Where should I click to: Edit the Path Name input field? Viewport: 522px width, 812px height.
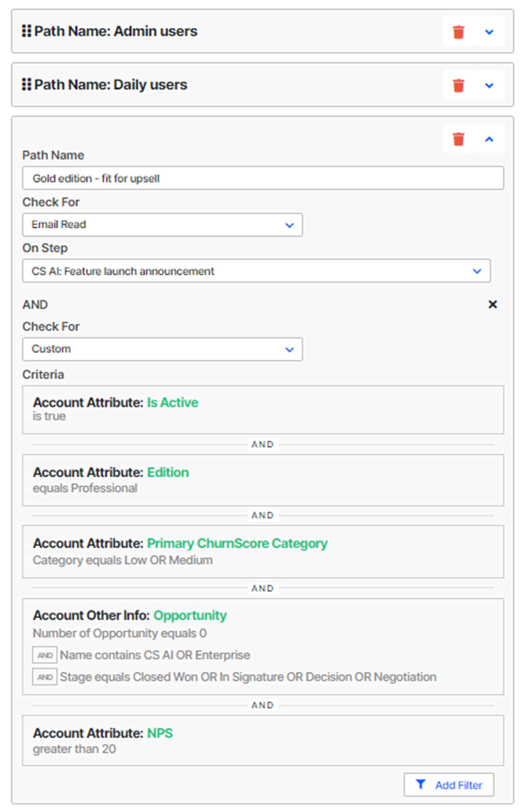(263, 178)
